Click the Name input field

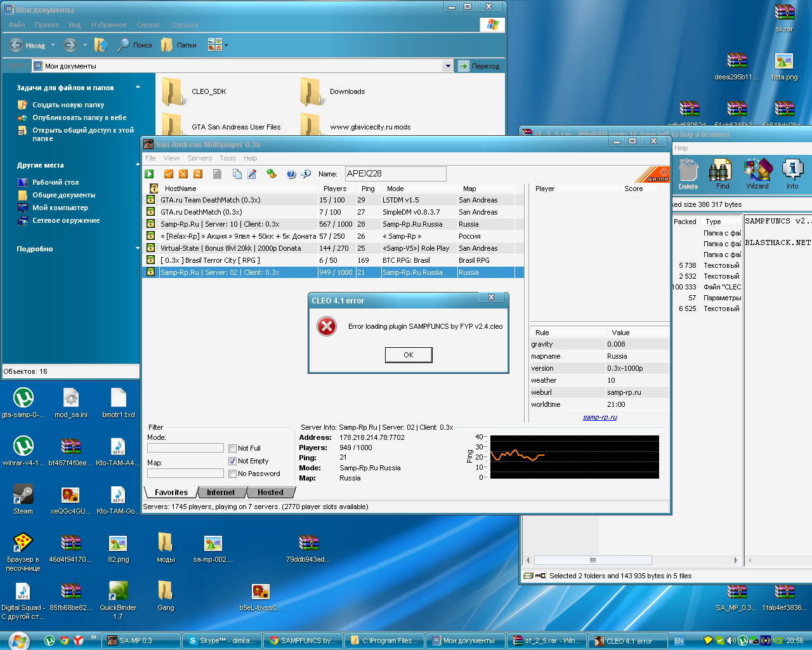(x=395, y=174)
